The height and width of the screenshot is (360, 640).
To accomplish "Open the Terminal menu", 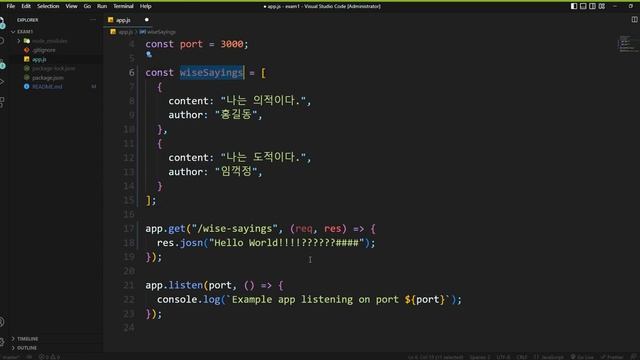I will (123, 6).
